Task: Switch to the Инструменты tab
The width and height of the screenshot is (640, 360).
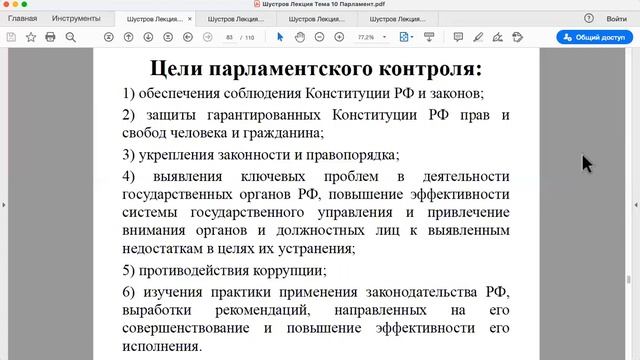Action: [76, 18]
